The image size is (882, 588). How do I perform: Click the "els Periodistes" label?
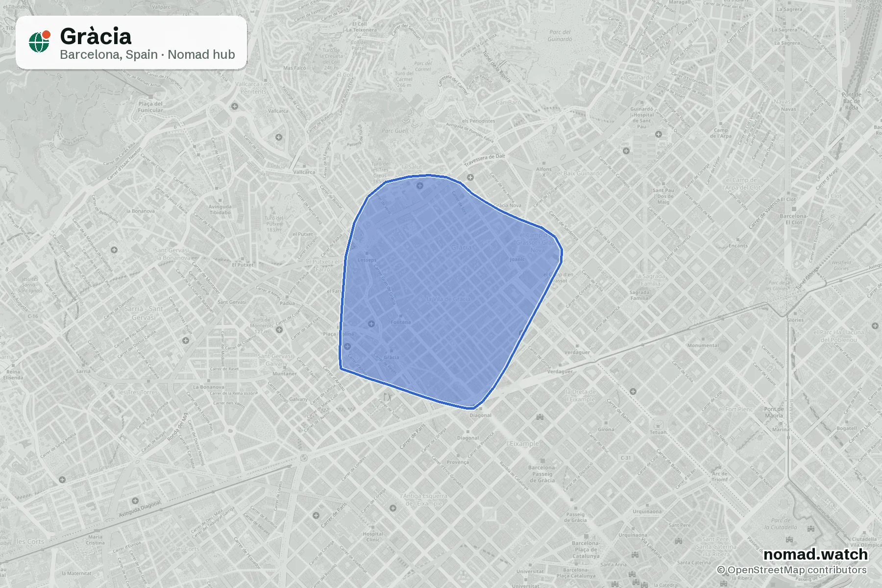click(x=478, y=121)
